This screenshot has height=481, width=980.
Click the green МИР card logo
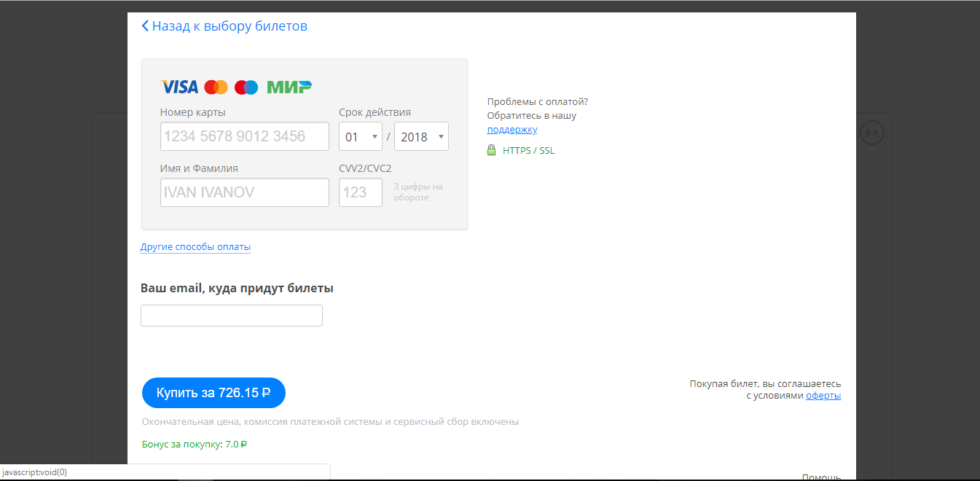click(x=289, y=87)
